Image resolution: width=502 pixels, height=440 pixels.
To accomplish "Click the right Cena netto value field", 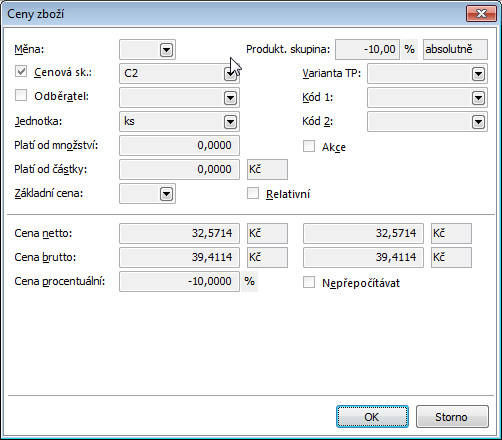I will 363,233.
